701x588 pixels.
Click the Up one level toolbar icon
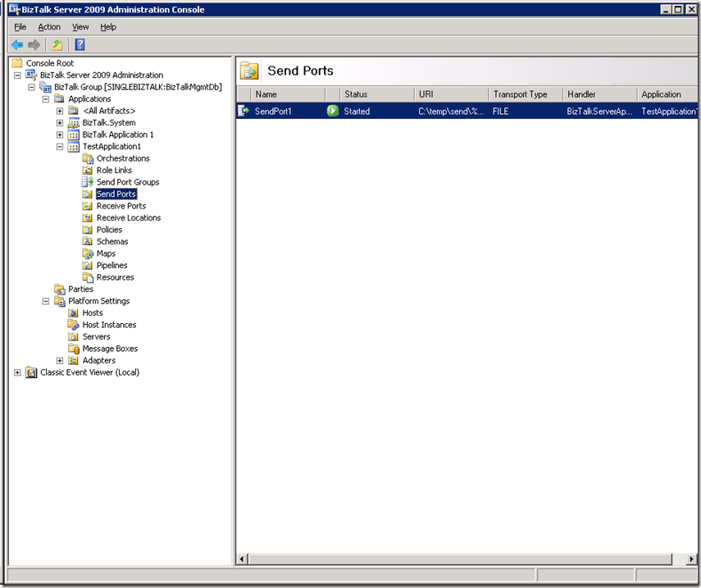(x=57, y=45)
